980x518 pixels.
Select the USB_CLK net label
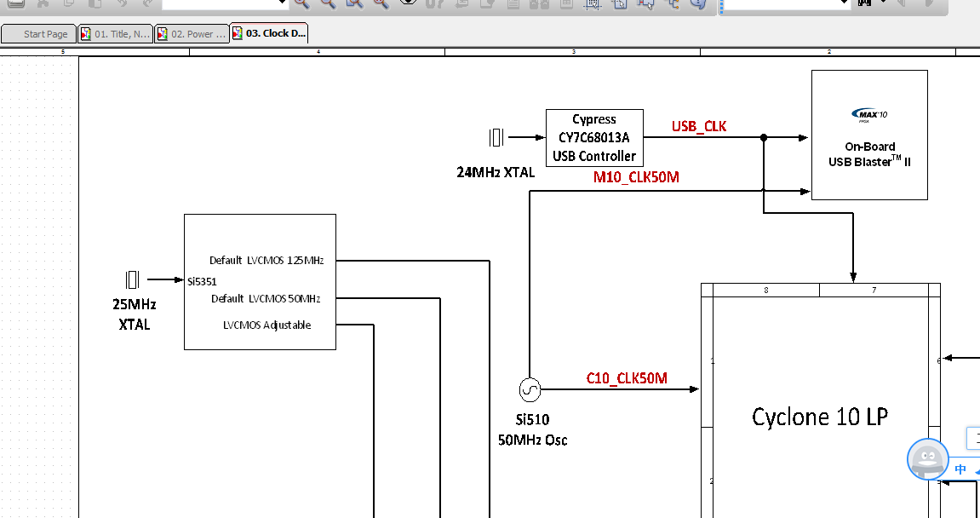pyautogui.click(x=699, y=126)
